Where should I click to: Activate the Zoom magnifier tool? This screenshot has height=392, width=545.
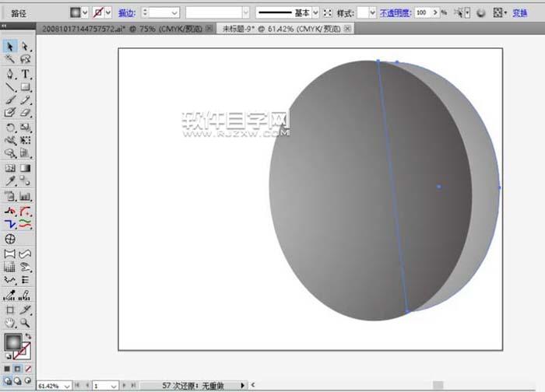tap(26, 322)
